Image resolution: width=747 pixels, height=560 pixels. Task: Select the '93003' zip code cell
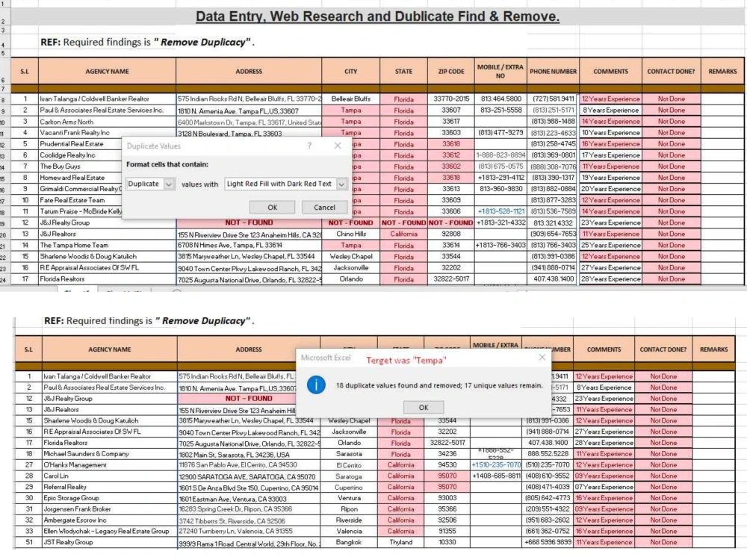(447, 498)
